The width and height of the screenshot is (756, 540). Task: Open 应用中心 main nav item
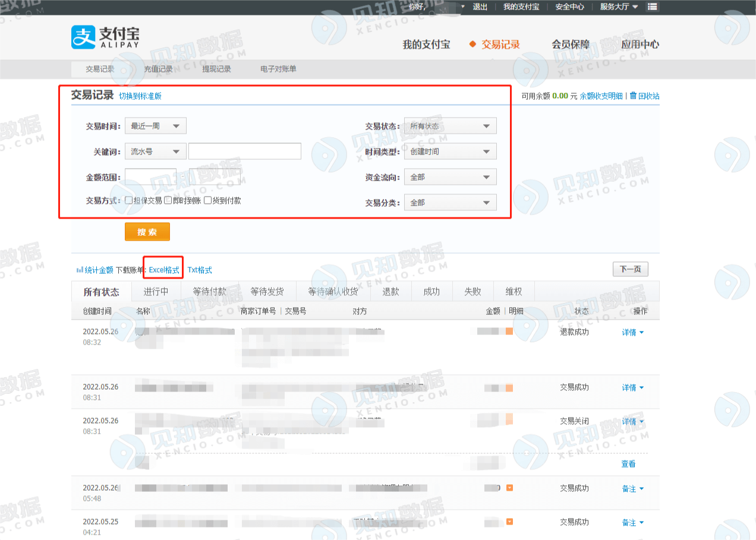640,45
